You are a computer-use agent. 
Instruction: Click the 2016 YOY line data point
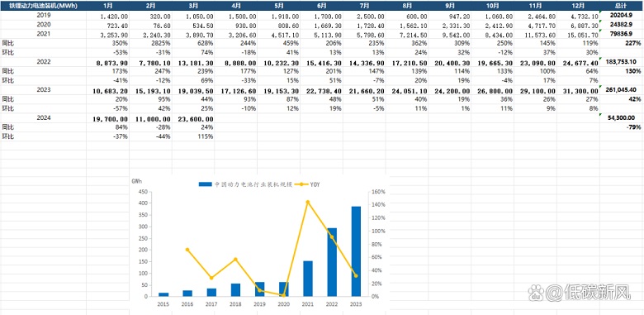pyautogui.click(x=187, y=250)
